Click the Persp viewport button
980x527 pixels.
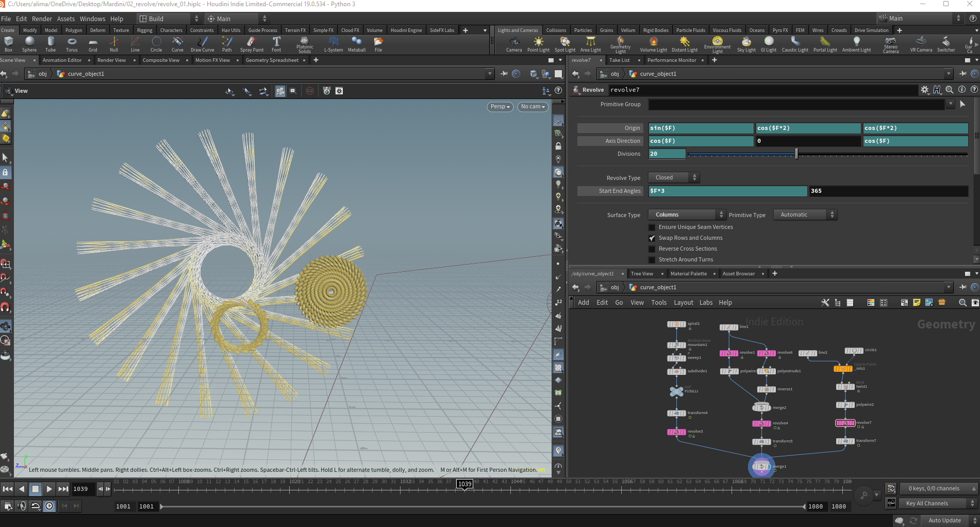click(500, 107)
